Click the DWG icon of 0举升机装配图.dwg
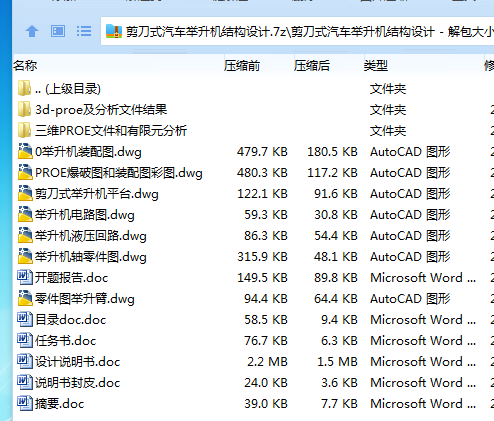The height and width of the screenshot is (421, 494). 25,151
